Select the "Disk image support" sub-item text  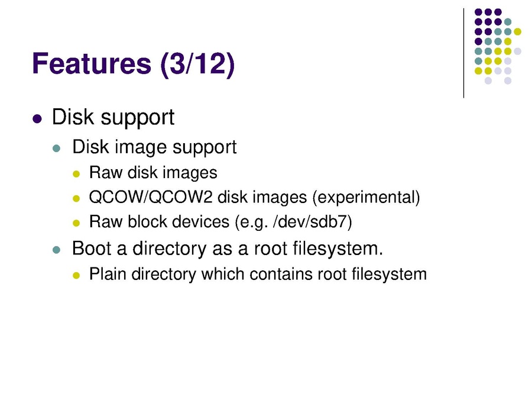(154, 147)
